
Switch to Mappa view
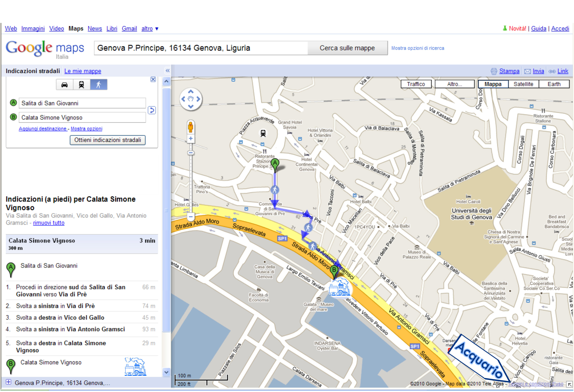(493, 84)
